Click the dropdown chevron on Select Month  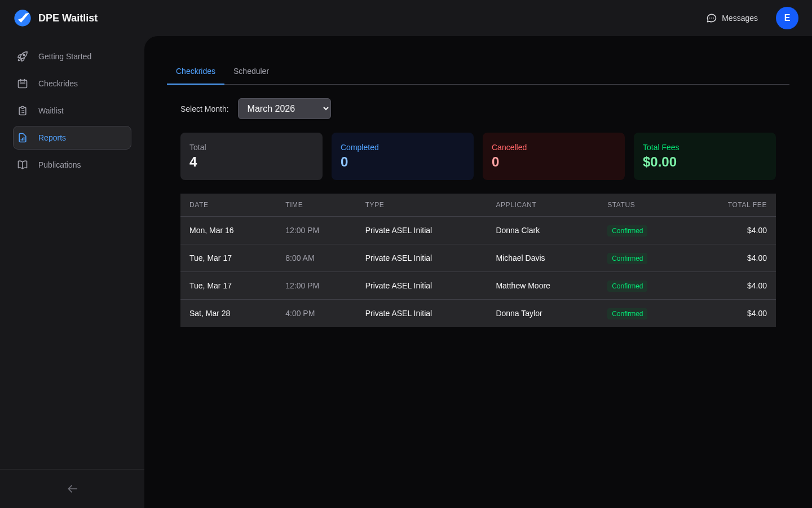[x=325, y=108]
